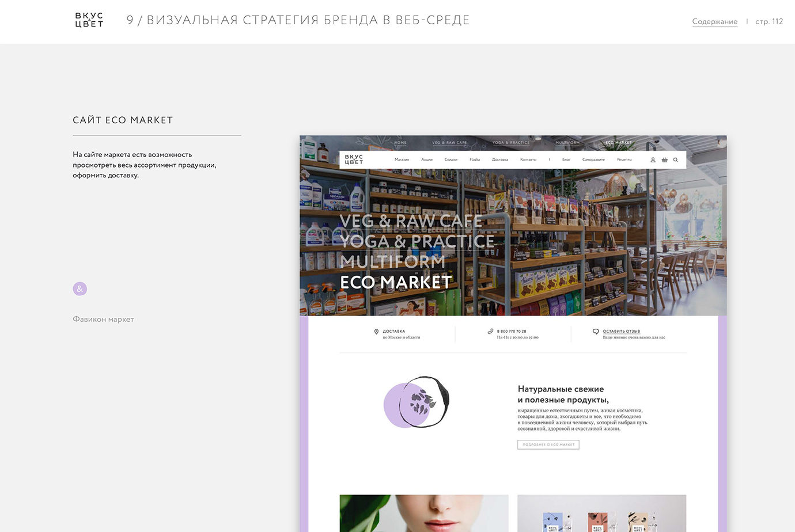The height and width of the screenshot is (532, 795).
Task: Select YOGA & PRACTICE top menu item
Action: (511, 142)
